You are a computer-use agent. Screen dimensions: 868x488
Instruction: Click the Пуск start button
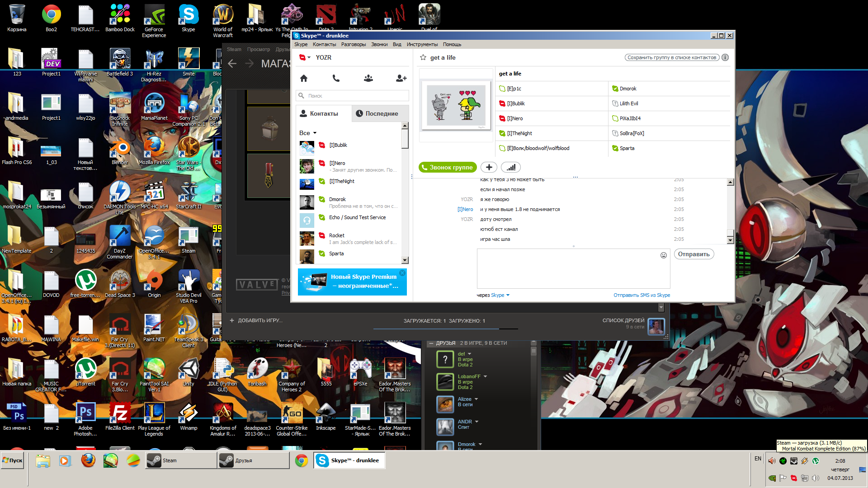[x=13, y=460]
